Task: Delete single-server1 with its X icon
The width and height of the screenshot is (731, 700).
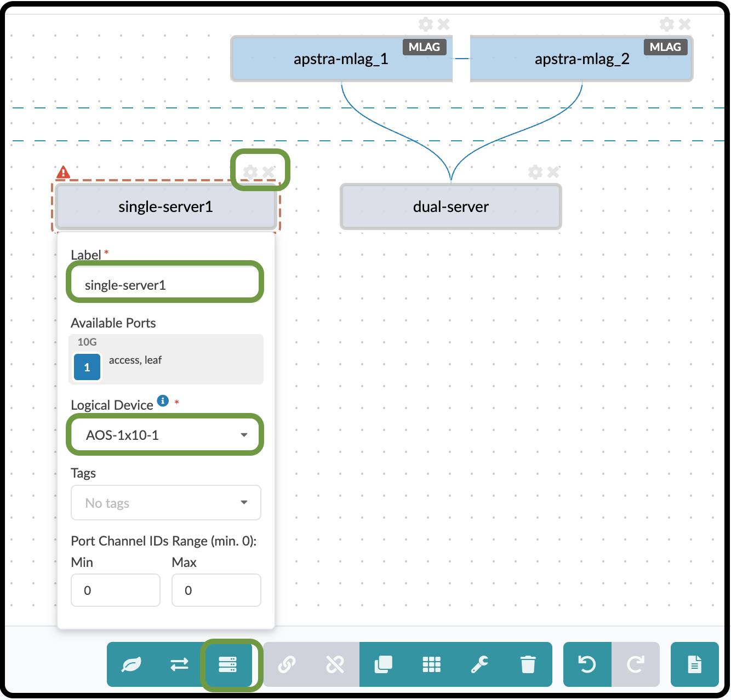Action: (x=268, y=172)
